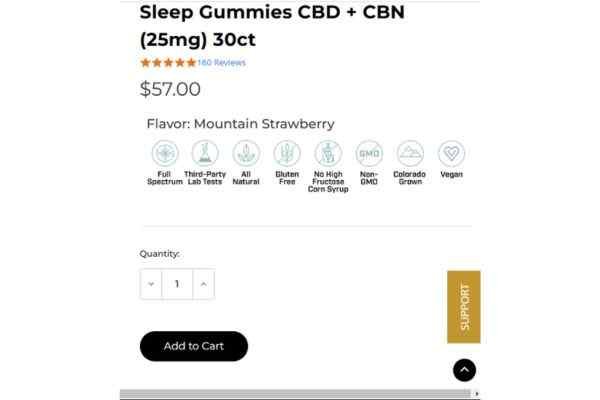
Task: Decrease quantity with the down chevron
Action: tap(151, 284)
